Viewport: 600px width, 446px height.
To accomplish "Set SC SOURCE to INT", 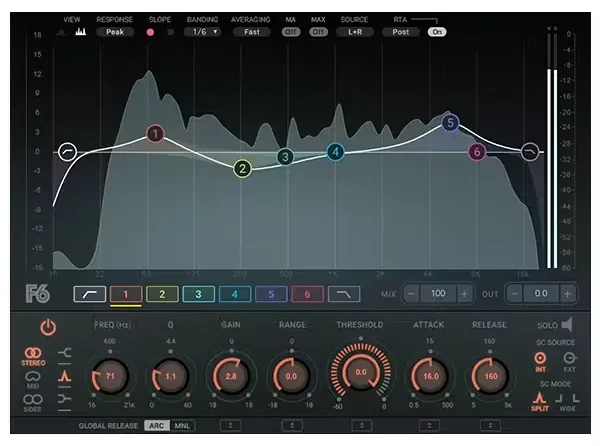I will pos(540,361).
